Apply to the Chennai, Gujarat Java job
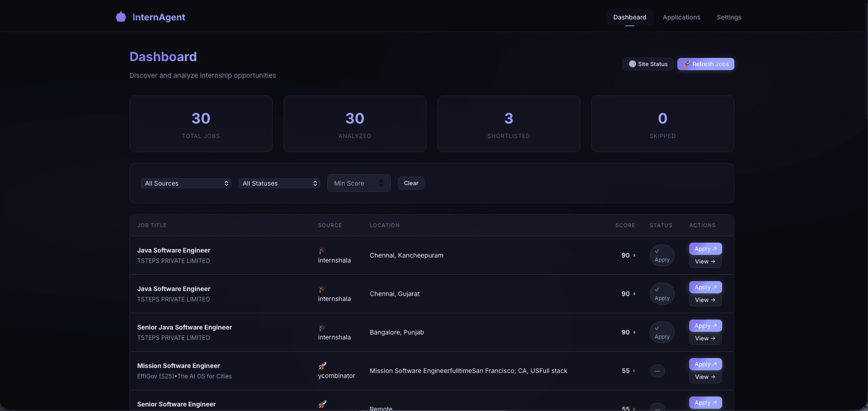The width and height of the screenshot is (868, 411). pos(705,287)
